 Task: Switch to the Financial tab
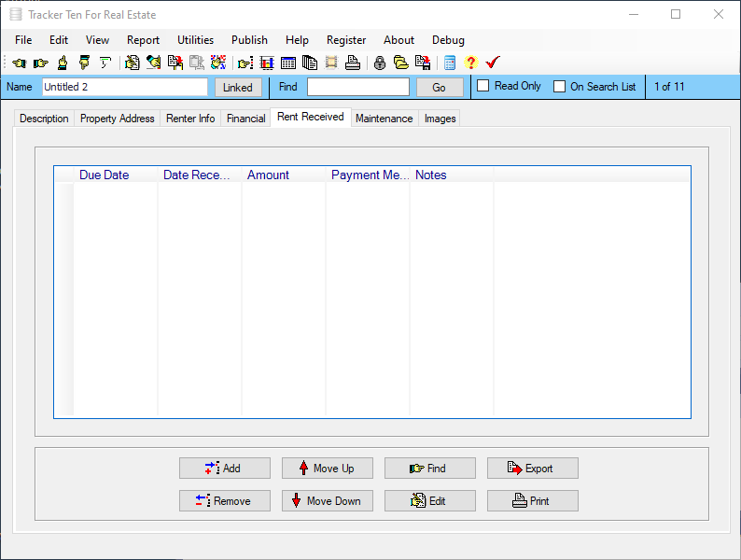click(245, 119)
